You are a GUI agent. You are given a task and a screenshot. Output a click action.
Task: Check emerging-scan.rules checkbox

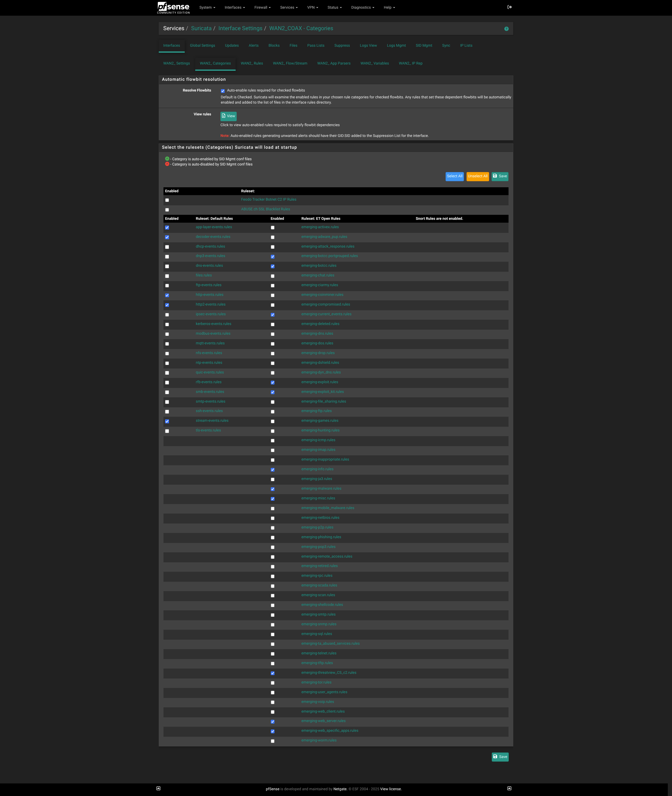(272, 596)
